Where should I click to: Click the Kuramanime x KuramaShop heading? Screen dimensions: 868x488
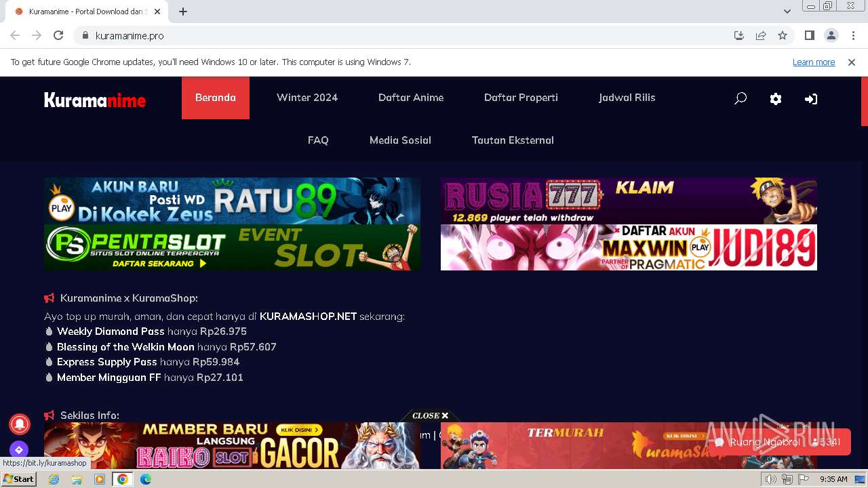(x=129, y=298)
